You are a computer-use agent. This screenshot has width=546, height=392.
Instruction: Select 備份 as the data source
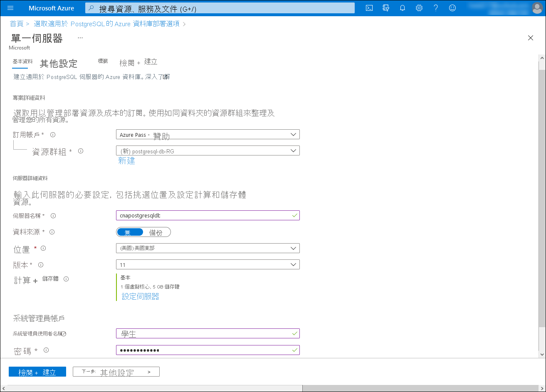tap(156, 232)
